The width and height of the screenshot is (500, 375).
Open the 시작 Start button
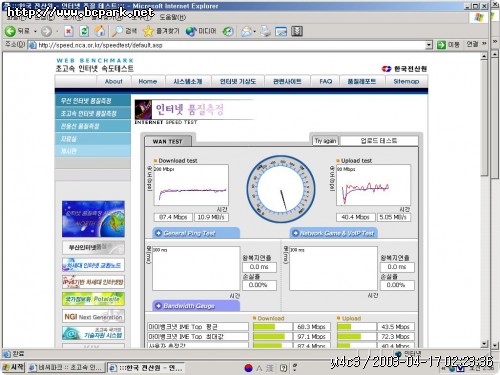(13, 367)
